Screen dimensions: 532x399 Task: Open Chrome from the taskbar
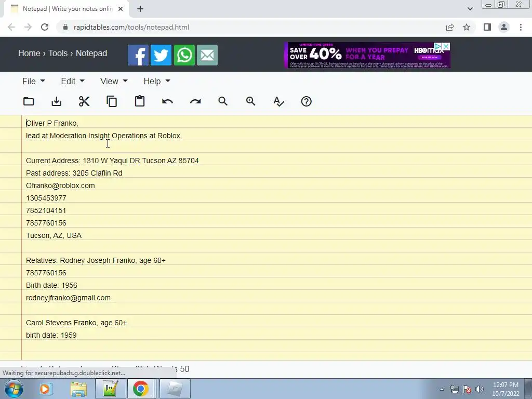[x=140, y=389]
